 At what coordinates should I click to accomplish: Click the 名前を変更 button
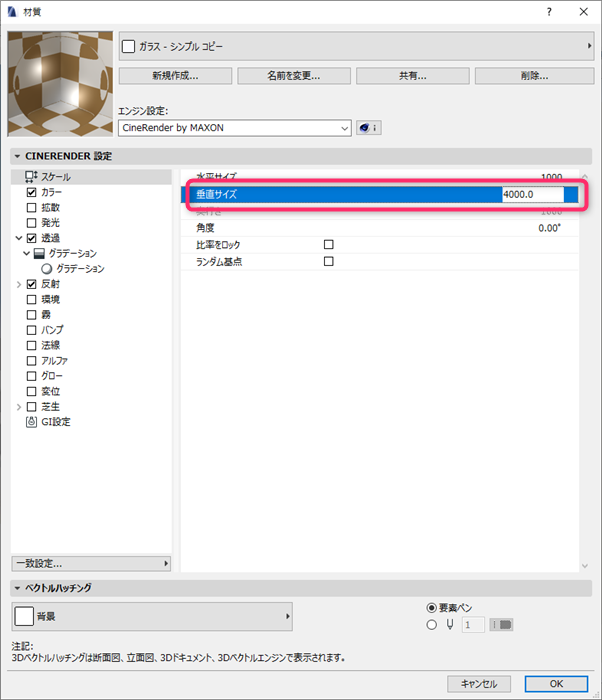coord(294,76)
